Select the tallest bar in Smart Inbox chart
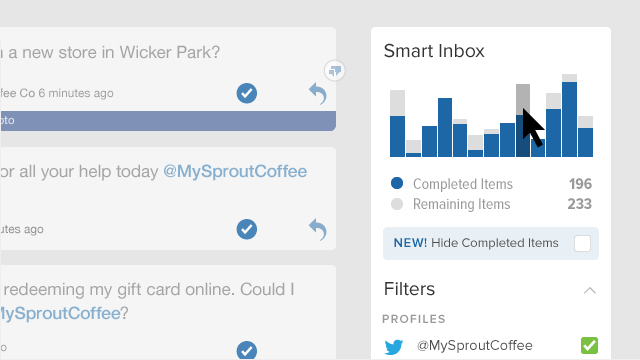The image size is (640, 360). (x=569, y=116)
